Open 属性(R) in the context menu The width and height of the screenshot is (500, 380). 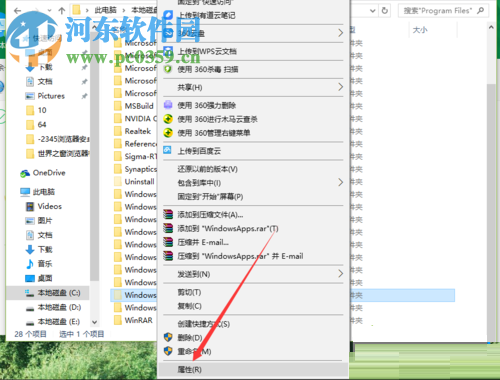tap(253, 369)
